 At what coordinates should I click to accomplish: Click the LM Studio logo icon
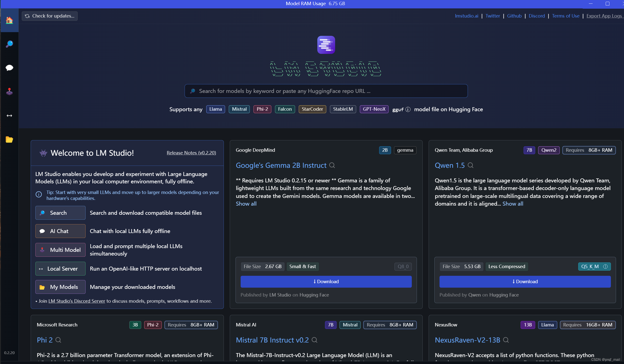326,45
